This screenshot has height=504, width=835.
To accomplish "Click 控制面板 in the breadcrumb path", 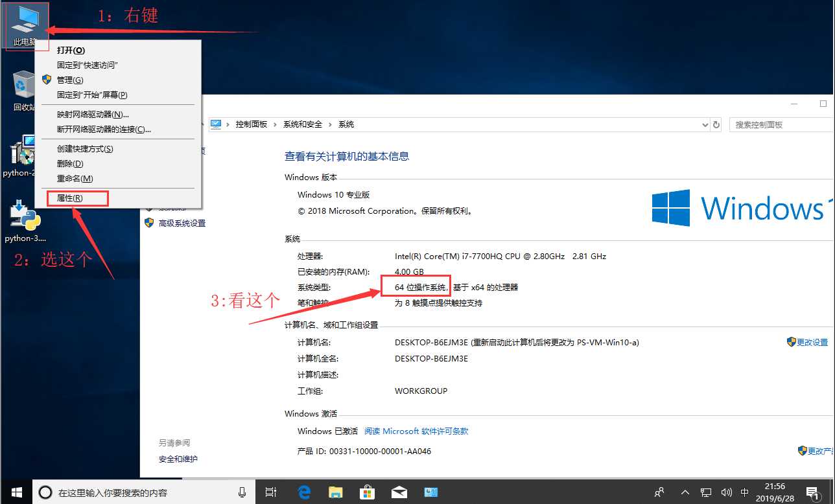I will tap(251, 124).
